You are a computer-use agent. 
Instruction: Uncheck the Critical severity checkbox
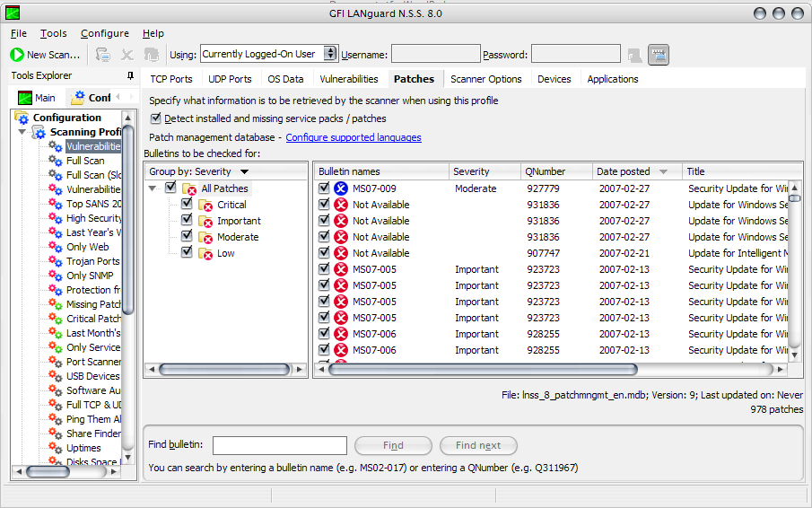[x=187, y=204]
